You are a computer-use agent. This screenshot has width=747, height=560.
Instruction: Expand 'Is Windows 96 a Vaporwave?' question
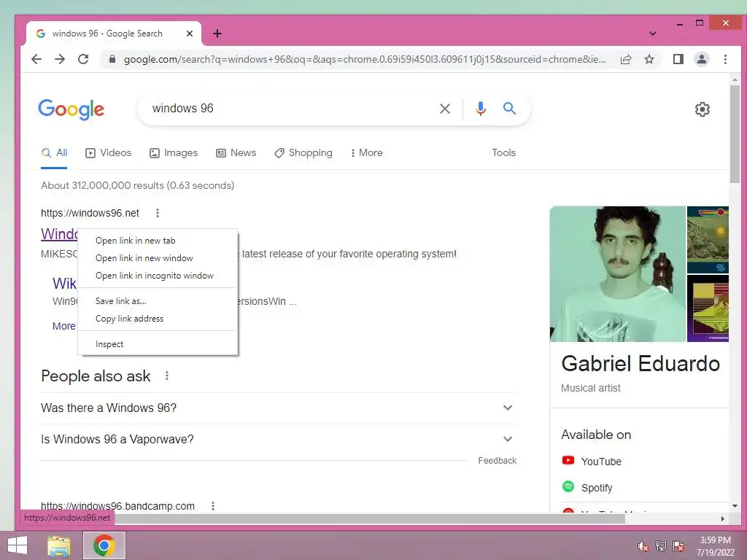click(x=278, y=439)
